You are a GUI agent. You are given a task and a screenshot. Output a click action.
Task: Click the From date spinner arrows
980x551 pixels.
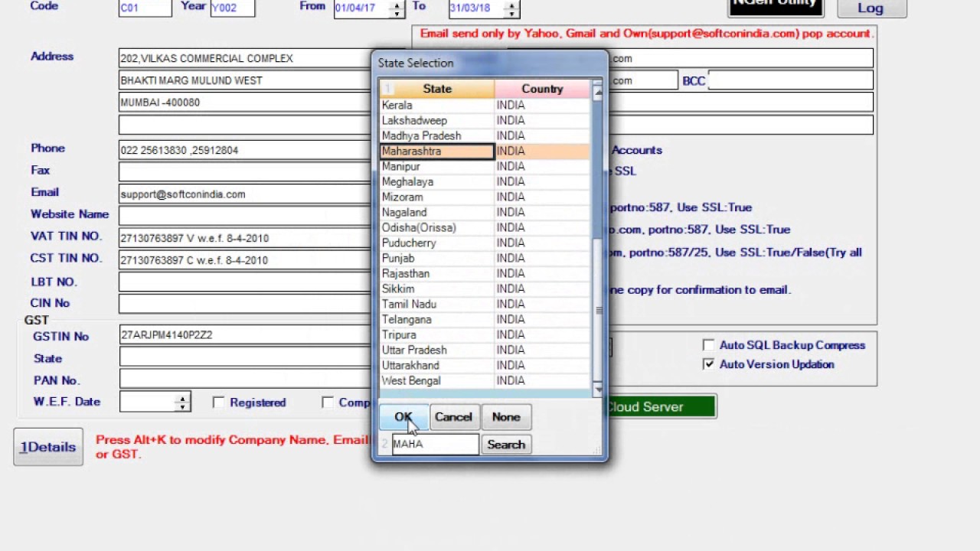tap(397, 8)
